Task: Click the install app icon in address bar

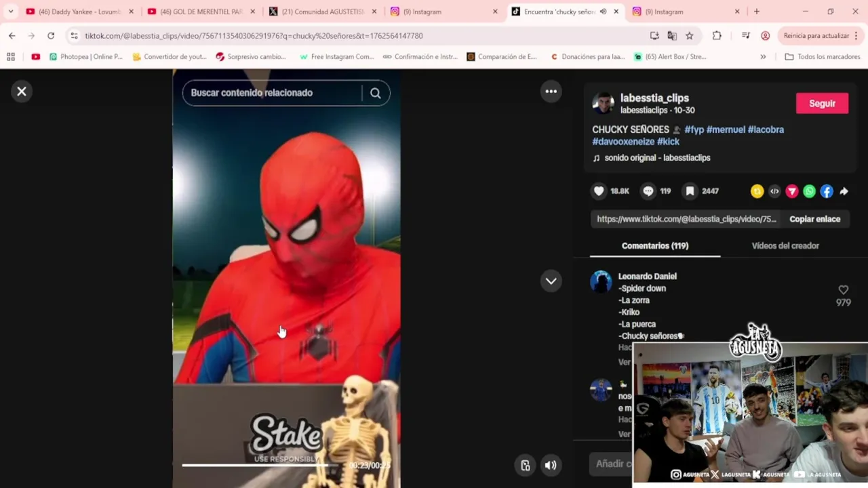Action: [x=654, y=36]
